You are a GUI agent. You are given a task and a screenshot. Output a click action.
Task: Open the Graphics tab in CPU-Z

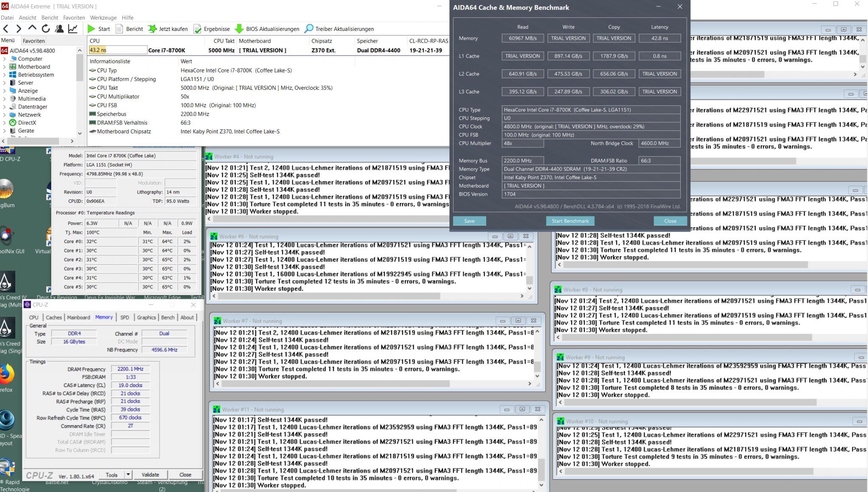tap(146, 318)
